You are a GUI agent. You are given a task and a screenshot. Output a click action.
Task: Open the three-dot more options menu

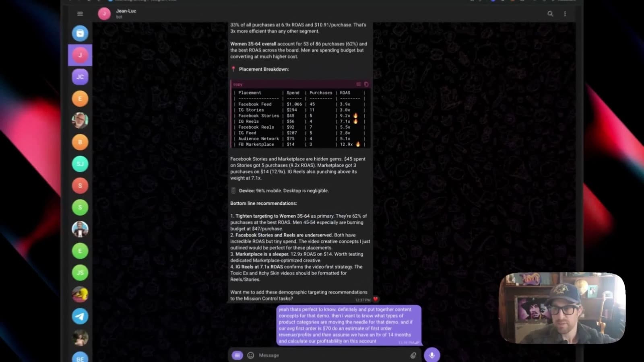click(565, 14)
